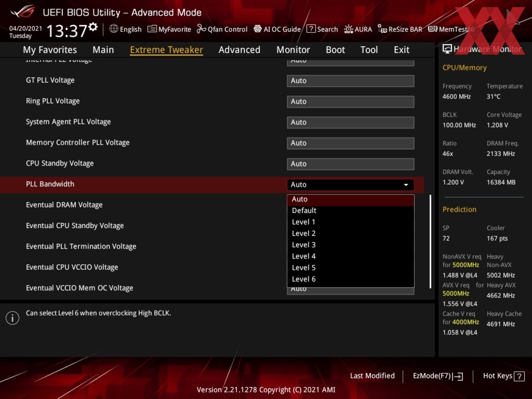Click the Hardware Monitor screen icon

pos(447,49)
